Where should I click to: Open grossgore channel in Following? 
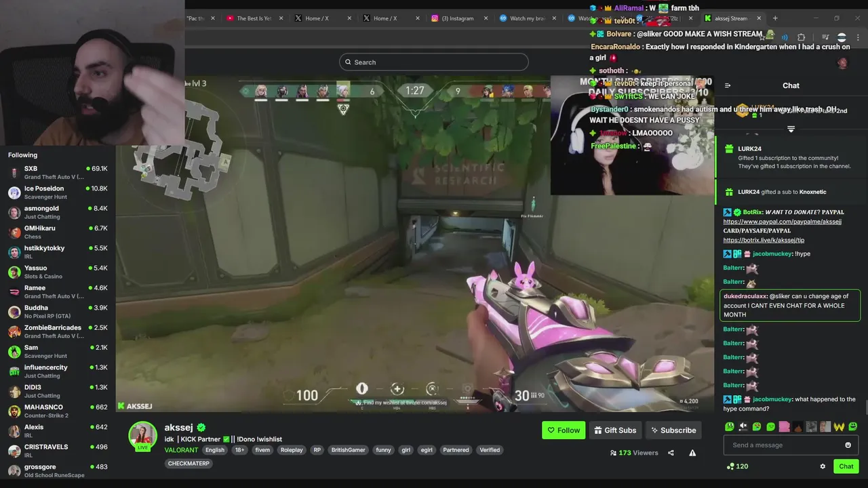(x=58, y=471)
